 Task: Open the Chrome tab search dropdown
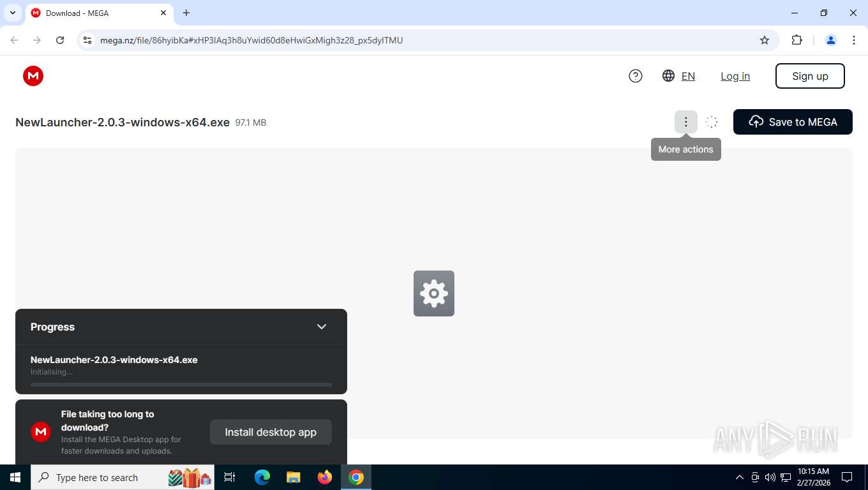(x=12, y=13)
